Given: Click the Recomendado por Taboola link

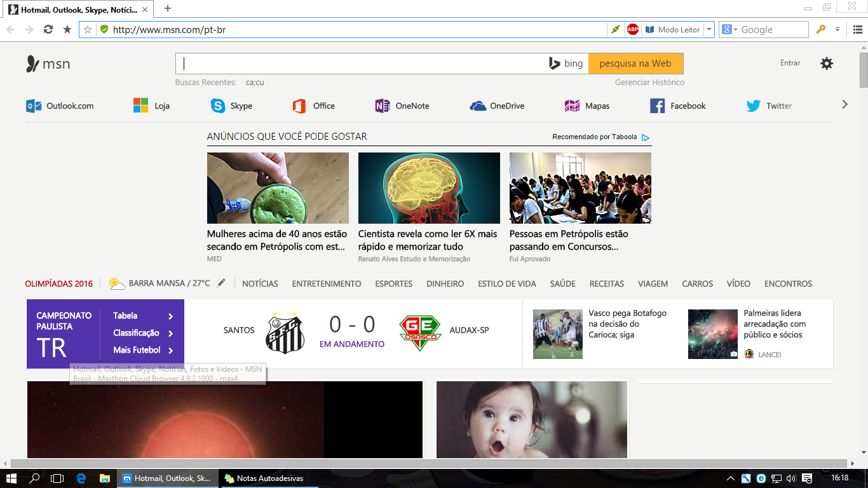Looking at the screenshot, I should coord(600,137).
